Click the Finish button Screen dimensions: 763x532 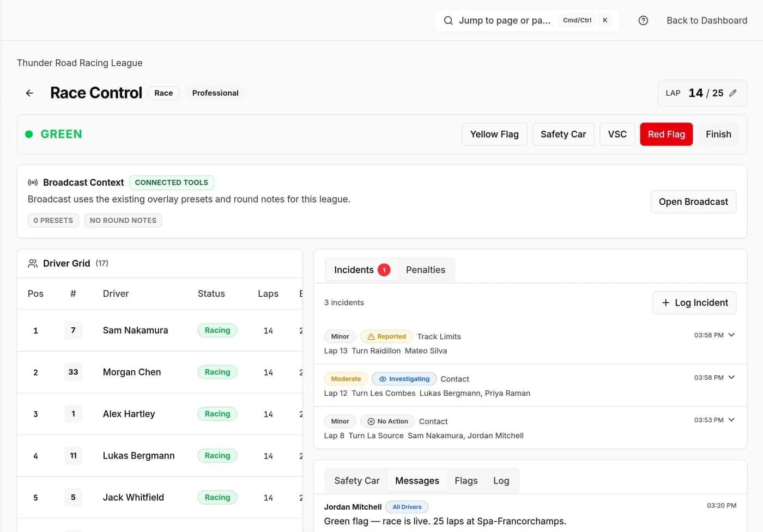coord(718,134)
